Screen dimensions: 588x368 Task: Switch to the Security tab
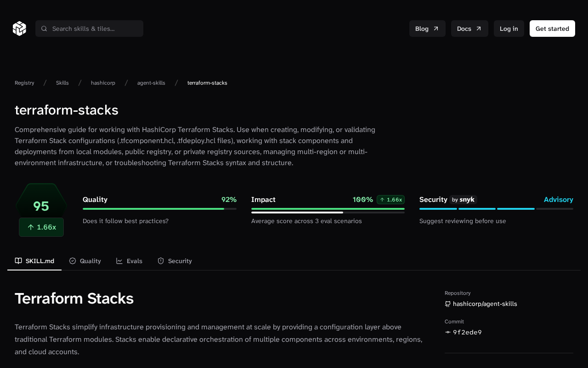(175, 261)
